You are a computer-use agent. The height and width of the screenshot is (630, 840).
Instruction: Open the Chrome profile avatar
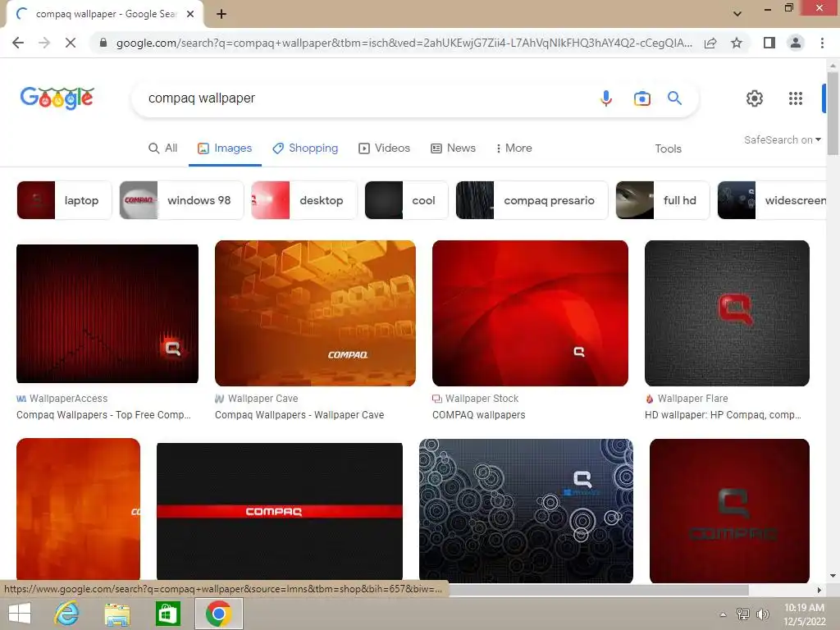796,43
